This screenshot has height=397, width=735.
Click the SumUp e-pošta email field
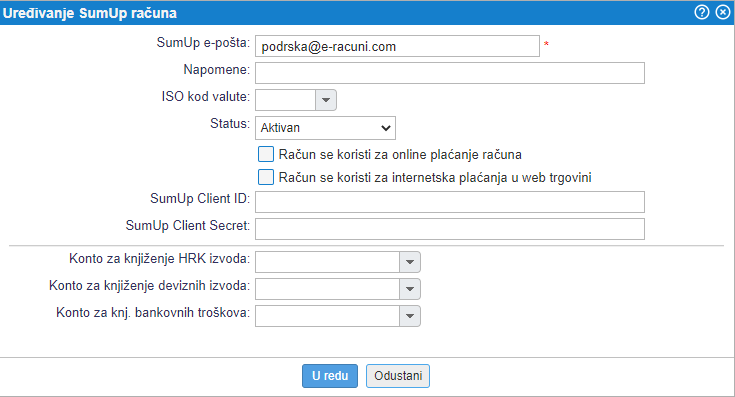(397, 46)
